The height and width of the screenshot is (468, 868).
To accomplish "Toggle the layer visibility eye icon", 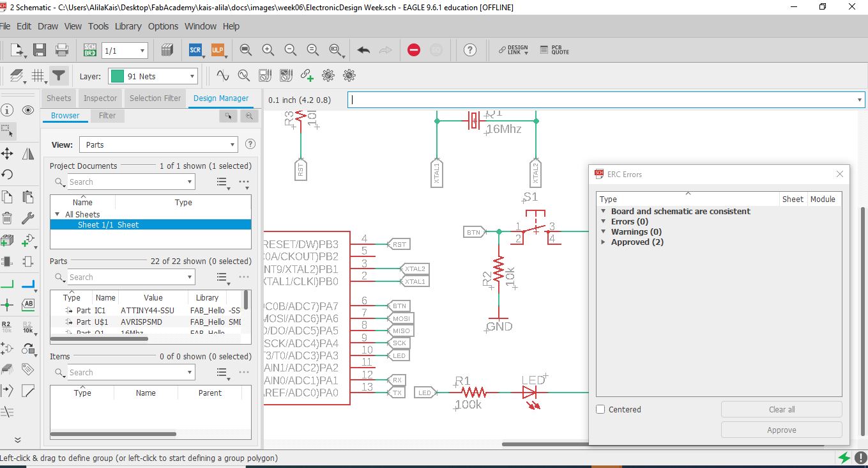I will (x=28, y=110).
